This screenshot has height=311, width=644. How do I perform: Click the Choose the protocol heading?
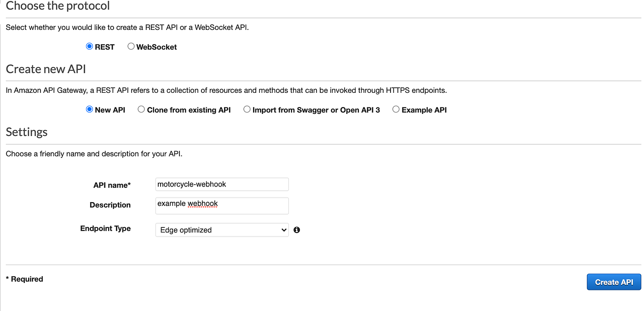point(57,6)
